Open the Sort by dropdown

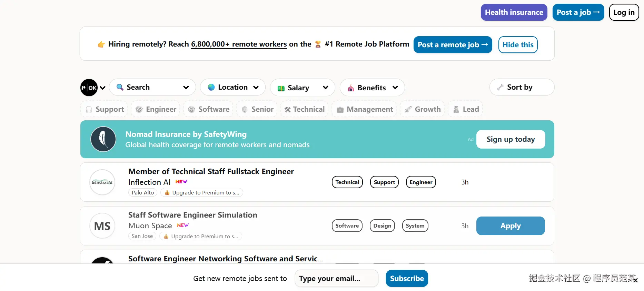click(x=521, y=87)
